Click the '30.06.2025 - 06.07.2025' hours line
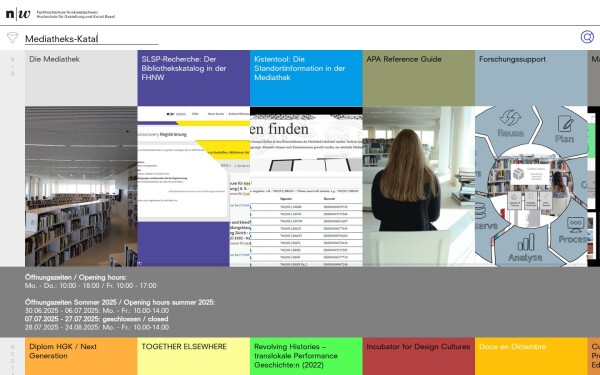Image resolution: width=600 pixels, height=375 pixels. (97, 310)
